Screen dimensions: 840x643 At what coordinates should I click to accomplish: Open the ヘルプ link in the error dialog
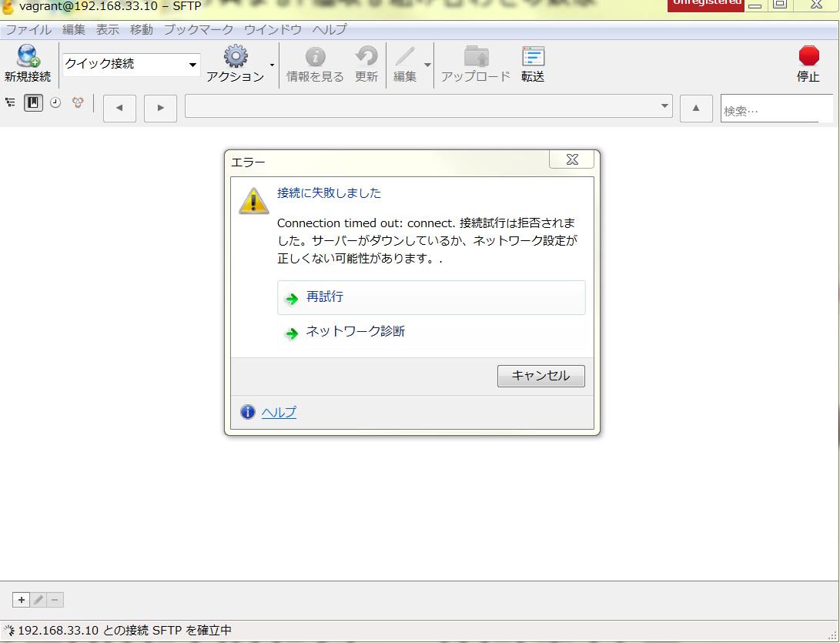(x=279, y=412)
